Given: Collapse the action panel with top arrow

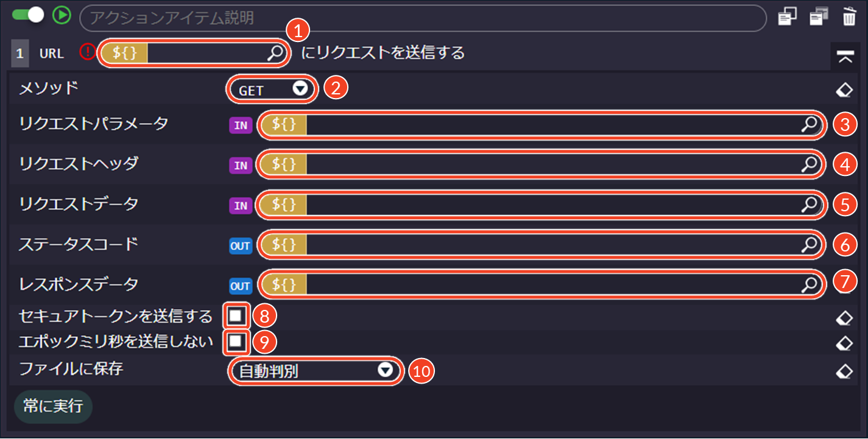Looking at the screenshot, I should click(x=844, y=57).
